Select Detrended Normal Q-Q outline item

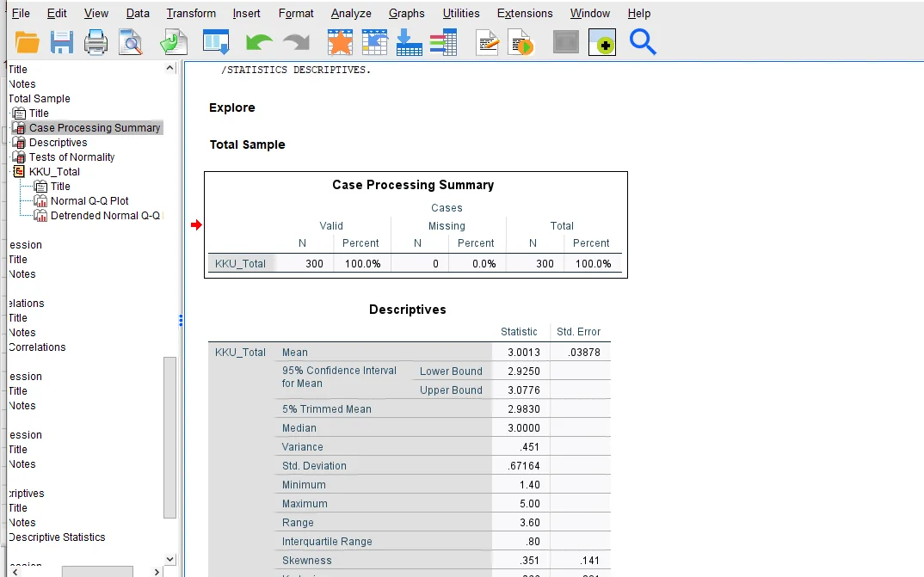point(105,216)
